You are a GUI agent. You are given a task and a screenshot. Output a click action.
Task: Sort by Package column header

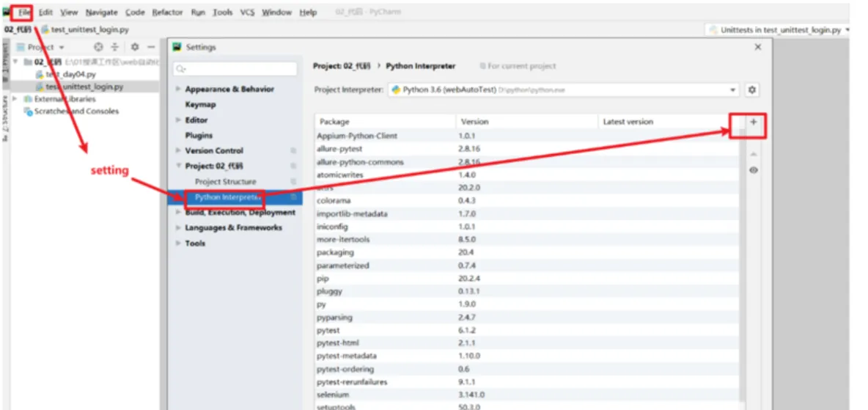click(386, 122)
